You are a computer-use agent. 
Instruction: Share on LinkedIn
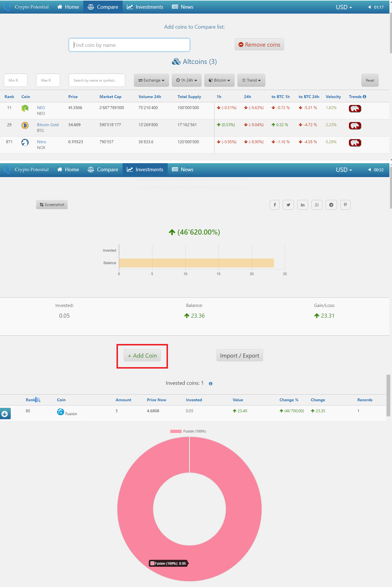303,205
